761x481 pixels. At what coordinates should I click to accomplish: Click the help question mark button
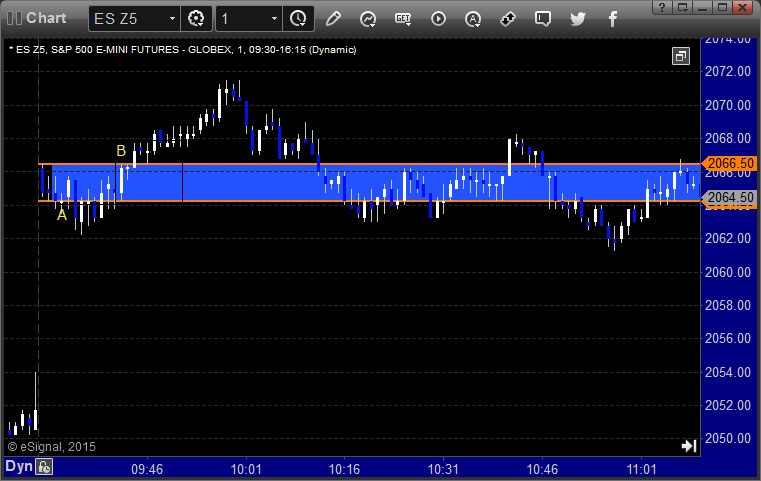[x=662, y=7]
